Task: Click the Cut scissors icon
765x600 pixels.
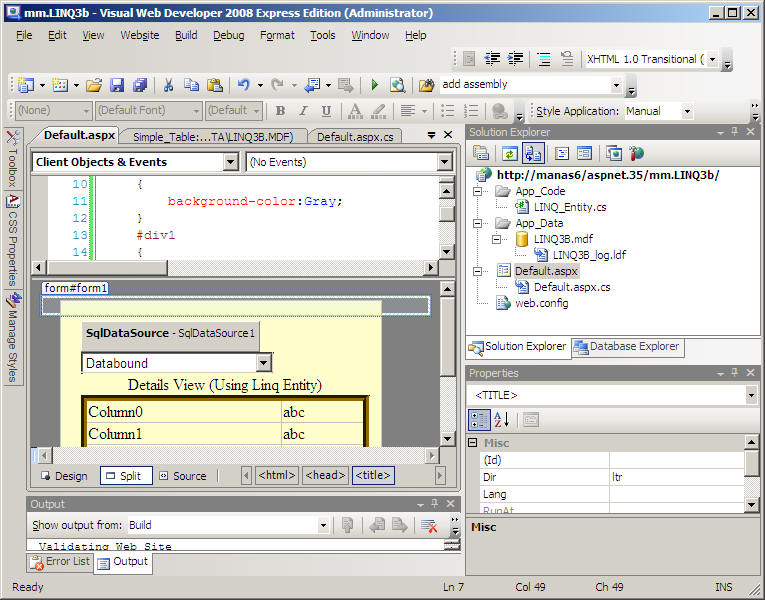Action: (169, 85)
